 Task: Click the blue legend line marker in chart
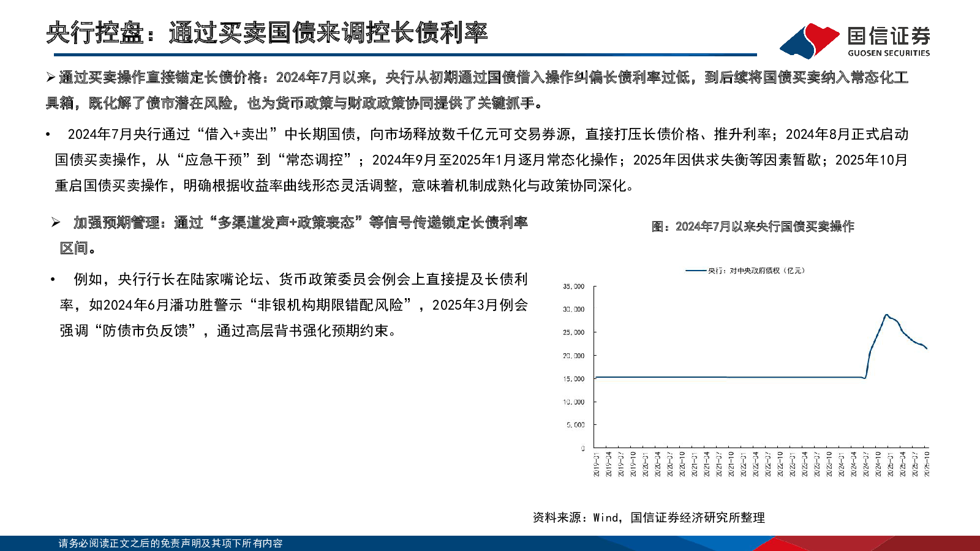(696, 271)
